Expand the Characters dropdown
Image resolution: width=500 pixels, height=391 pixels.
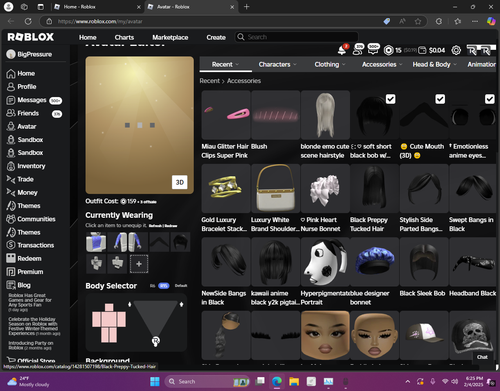click(277, 64)
